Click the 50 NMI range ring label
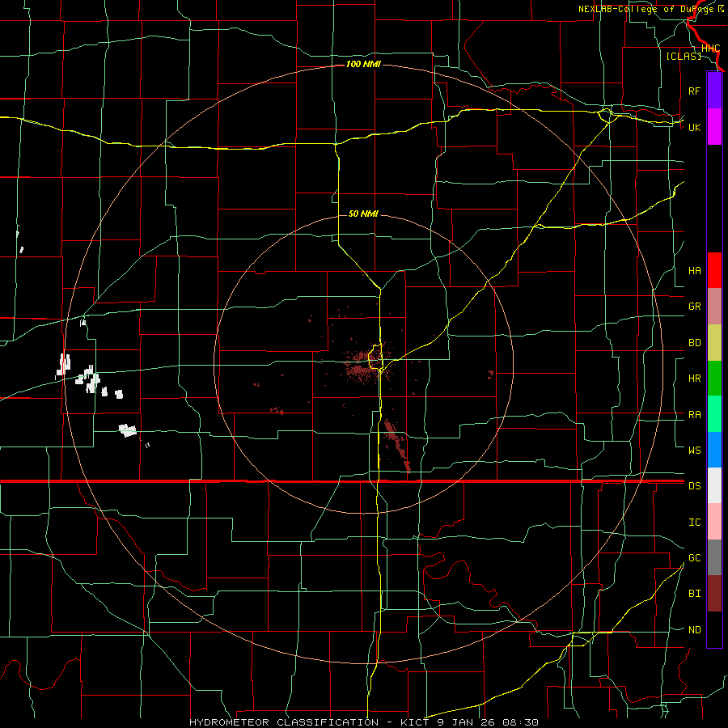Viewport: 728px width, 728px height. [363, 214]
